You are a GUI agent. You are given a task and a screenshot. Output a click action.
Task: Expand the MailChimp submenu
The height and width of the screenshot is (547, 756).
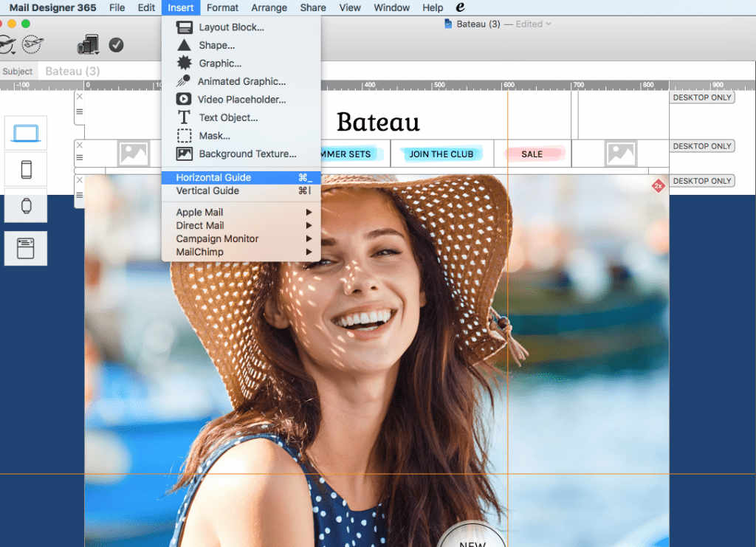241,252
